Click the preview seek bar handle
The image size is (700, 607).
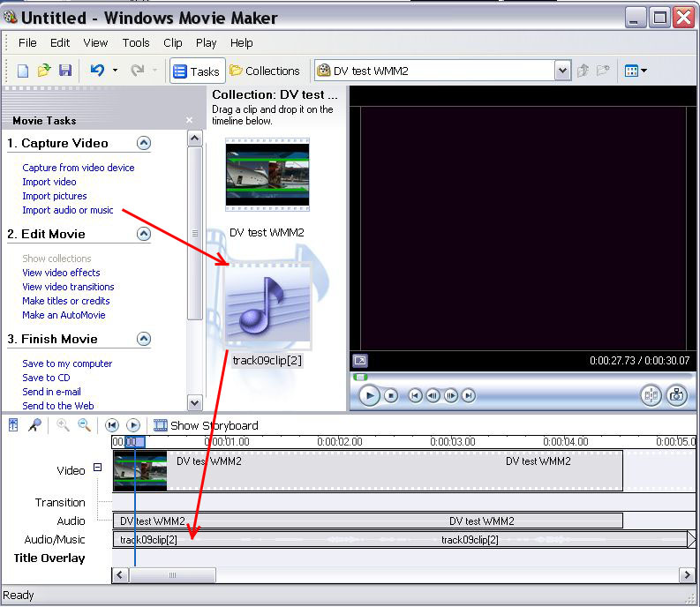pyautogui.click(x=360, y=378)
